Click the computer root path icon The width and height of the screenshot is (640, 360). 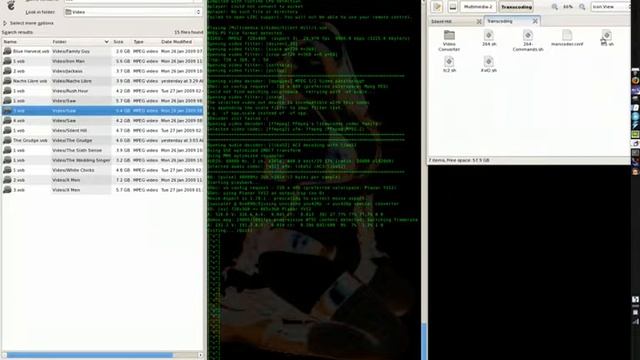pyautogui.click(x=453, y=7)
